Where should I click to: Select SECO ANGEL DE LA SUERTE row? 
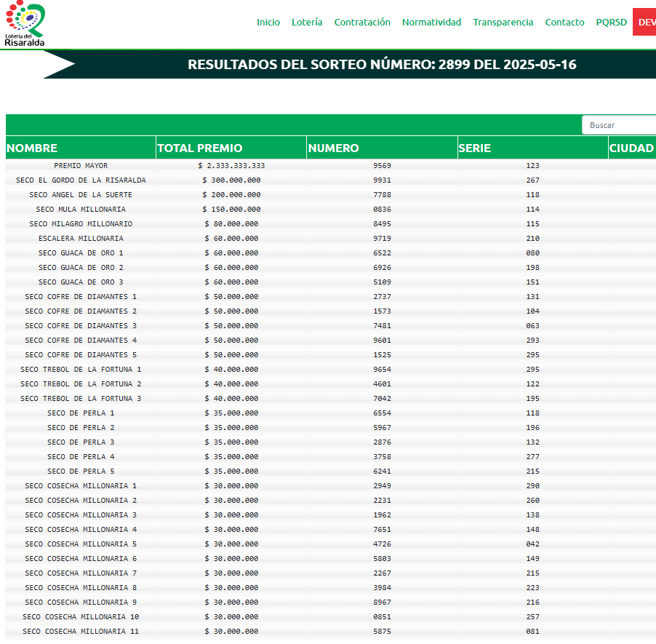tap(81, 195)
